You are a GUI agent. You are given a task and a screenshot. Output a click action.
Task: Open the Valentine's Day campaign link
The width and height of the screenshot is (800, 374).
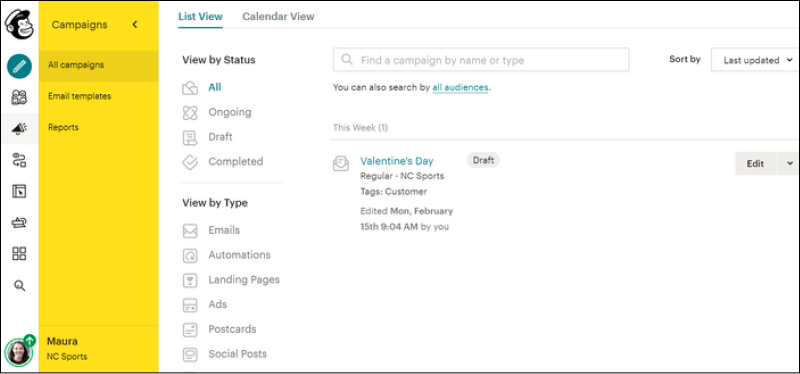point(396,161)
